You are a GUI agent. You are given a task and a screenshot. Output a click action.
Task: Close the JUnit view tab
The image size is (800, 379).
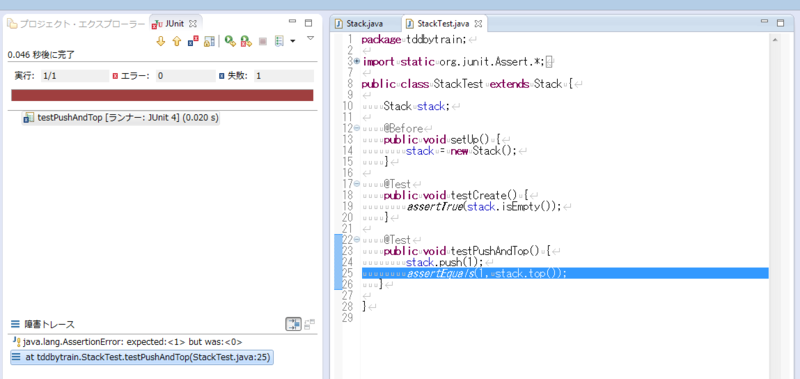193,23
